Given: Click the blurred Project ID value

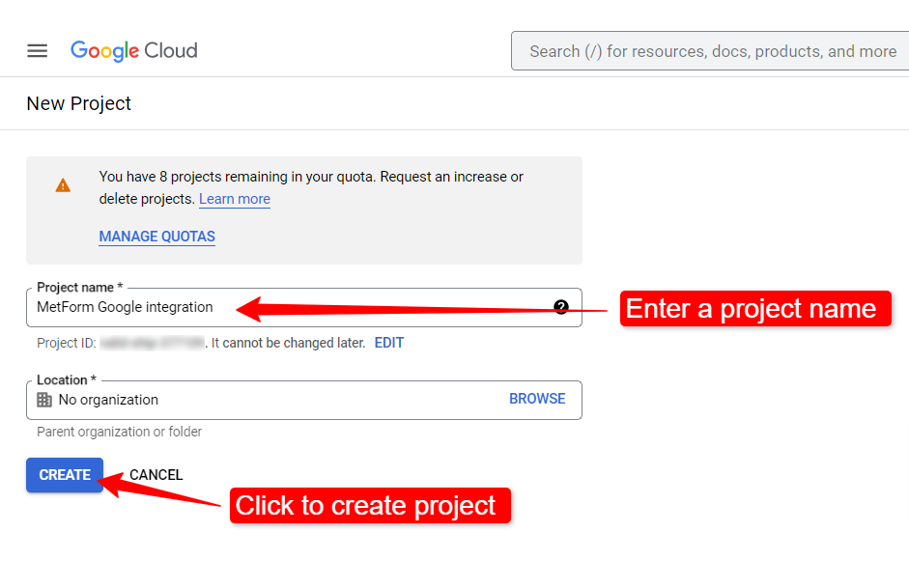Looking at the screenshot, I should click(152, 343).
